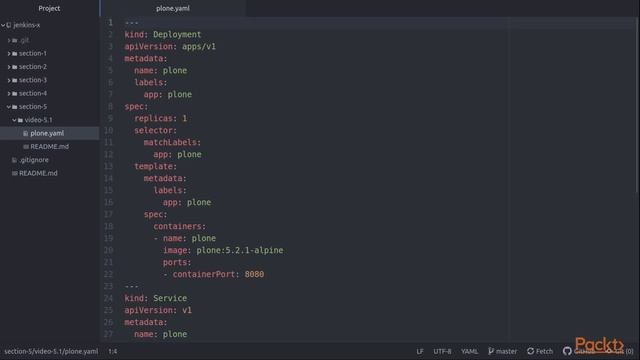640x360 pixels.
Task: Click on "kind: Service" text
Action: tap(156, 298)
